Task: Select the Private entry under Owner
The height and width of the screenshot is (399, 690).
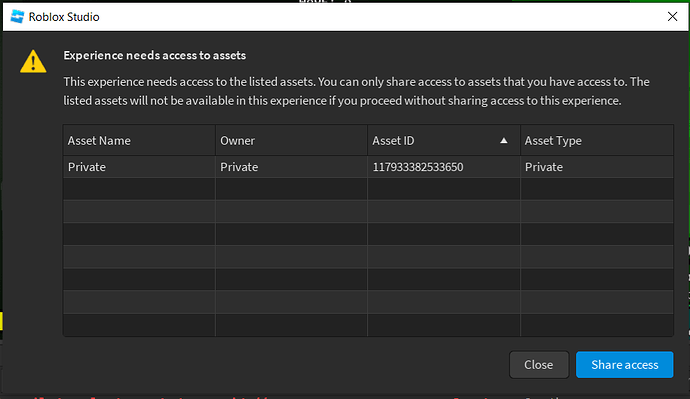Action: (x=239, y=167)
